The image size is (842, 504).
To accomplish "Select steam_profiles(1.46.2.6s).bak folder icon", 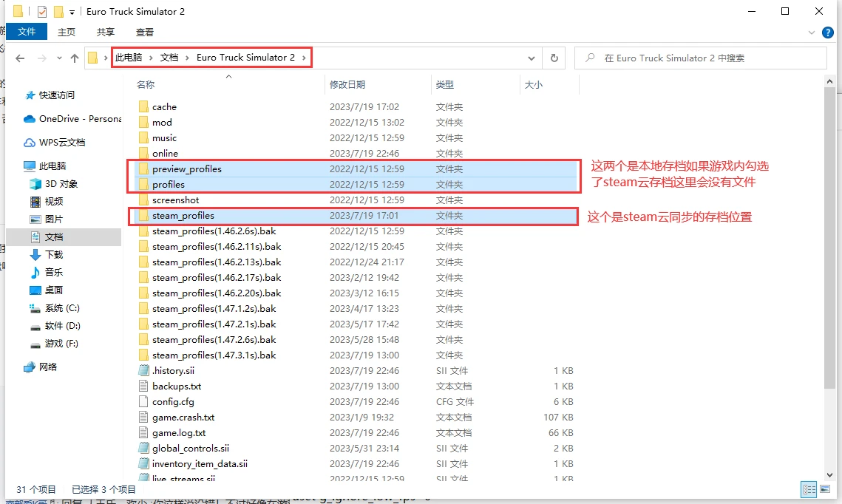I will [143, 231].
